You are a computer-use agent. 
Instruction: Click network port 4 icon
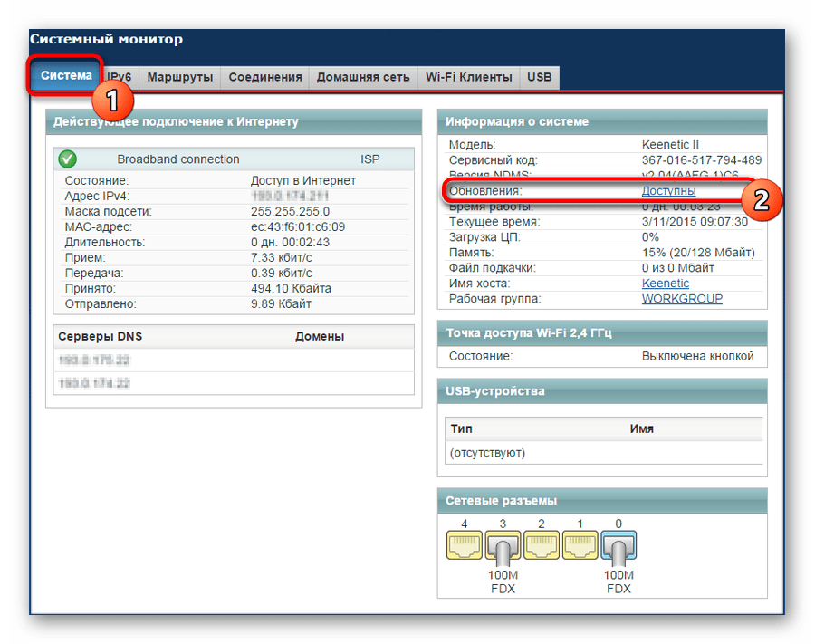[x=465, y=545]
